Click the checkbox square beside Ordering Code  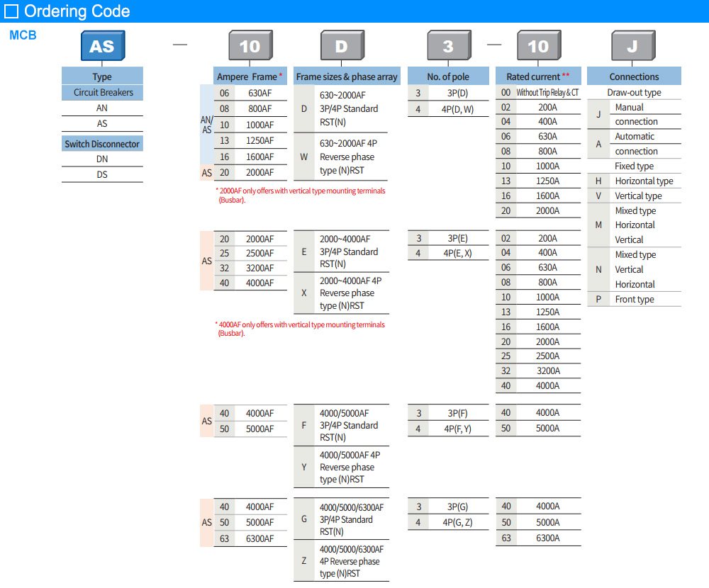pyautogui.click(x=11, y=11)
